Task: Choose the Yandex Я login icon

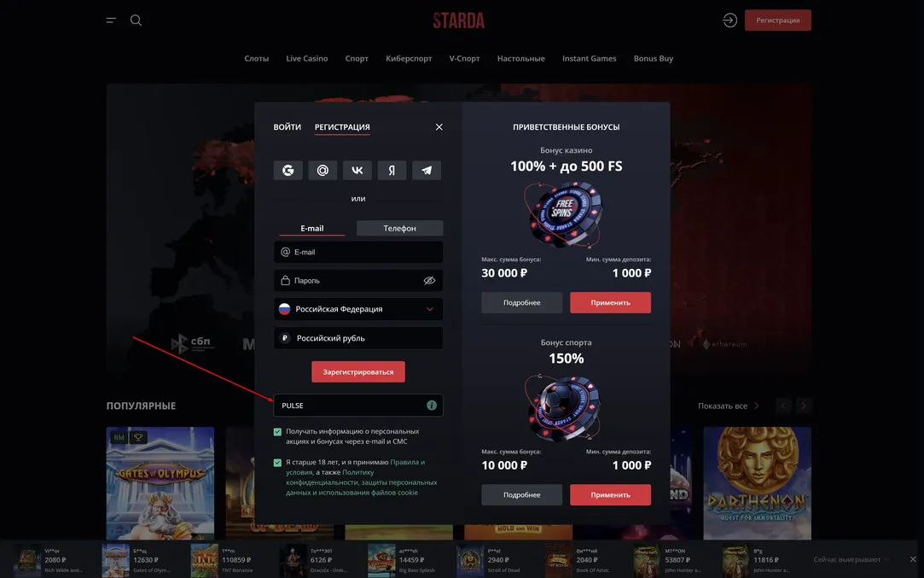Action: [x=392, y=171]
